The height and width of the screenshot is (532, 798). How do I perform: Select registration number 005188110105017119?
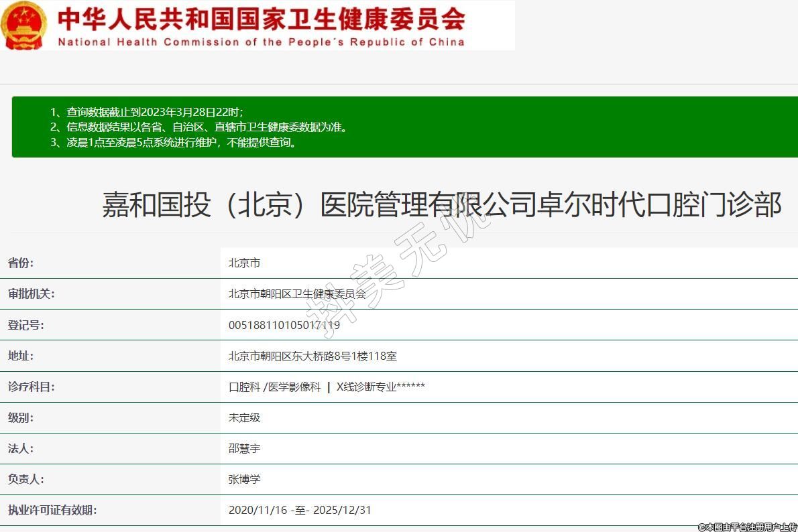284,325
